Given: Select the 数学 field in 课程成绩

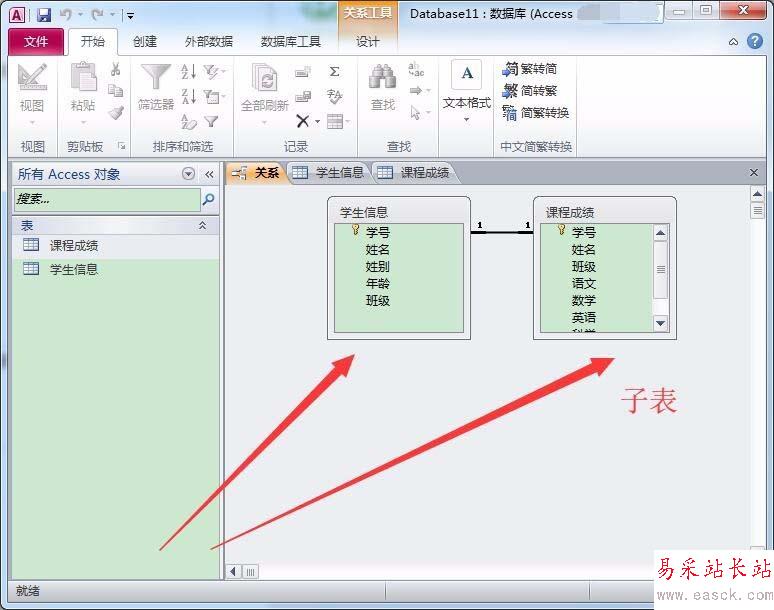Looking at the screenshot, I should (583, 300).
